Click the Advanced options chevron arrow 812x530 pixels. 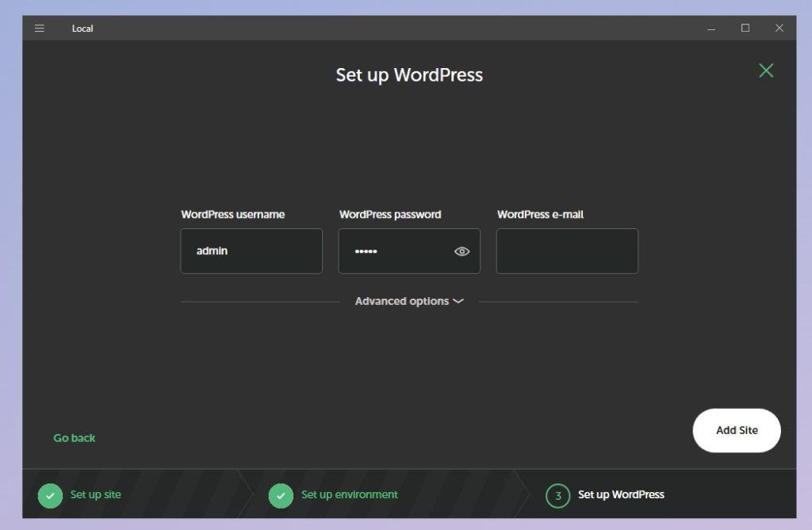pos(458,301)
